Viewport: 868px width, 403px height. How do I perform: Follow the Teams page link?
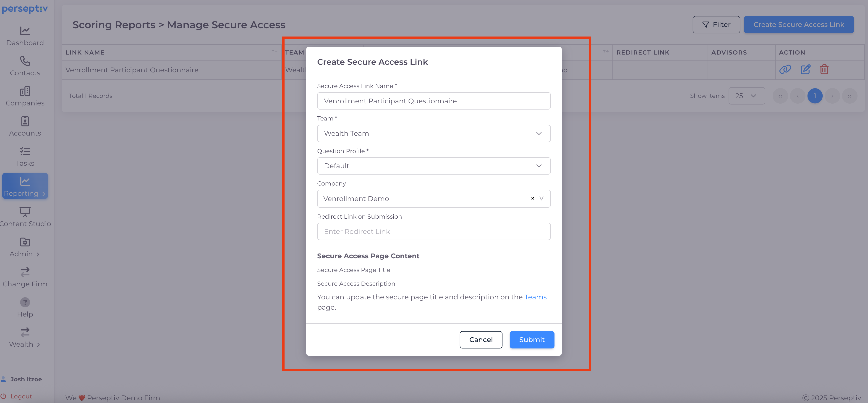click(535, 297)
